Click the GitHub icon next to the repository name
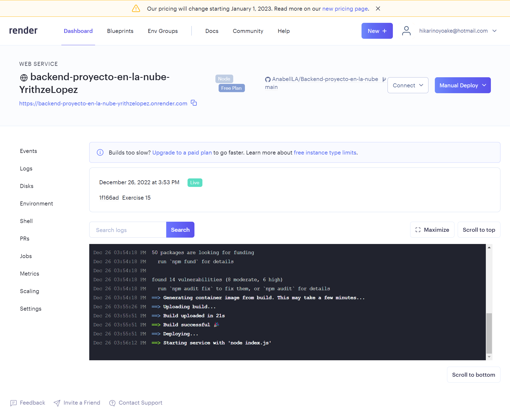Viewport: 510px width, 420px height. point(268,79)
